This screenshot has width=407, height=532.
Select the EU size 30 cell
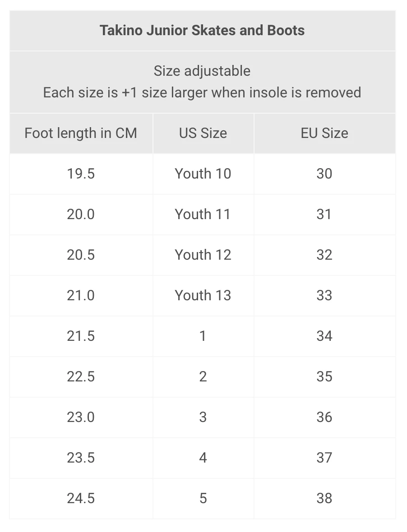324,174
